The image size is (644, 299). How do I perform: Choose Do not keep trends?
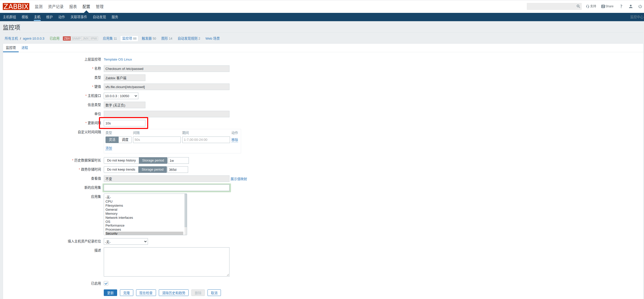pos(121,170)
